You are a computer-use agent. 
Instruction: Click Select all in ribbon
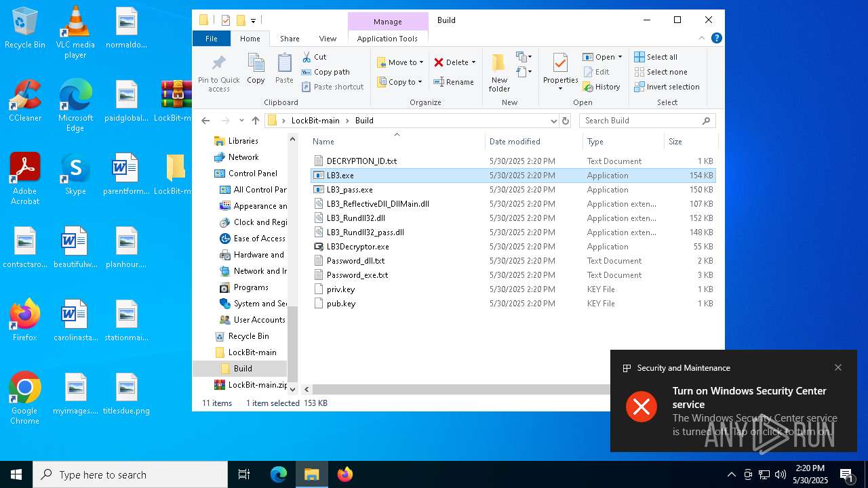coord(656,57)
